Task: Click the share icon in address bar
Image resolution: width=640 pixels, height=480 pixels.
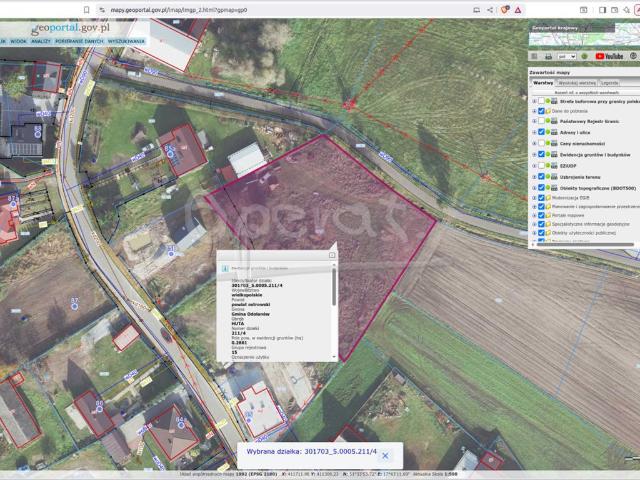Action: coord(490,10)
